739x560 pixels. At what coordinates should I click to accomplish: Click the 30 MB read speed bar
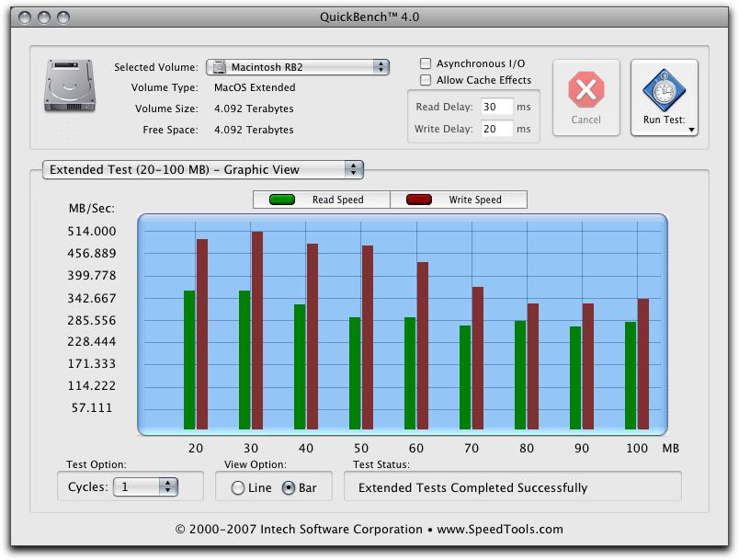pyautogui.click(x=244, y=360)
